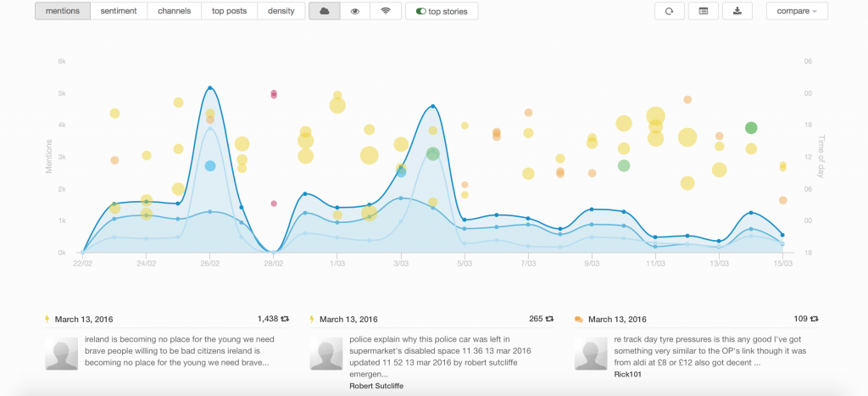Select the cloud view icon
This screenshot has height=396, width=868.
[x=324, y=11]
